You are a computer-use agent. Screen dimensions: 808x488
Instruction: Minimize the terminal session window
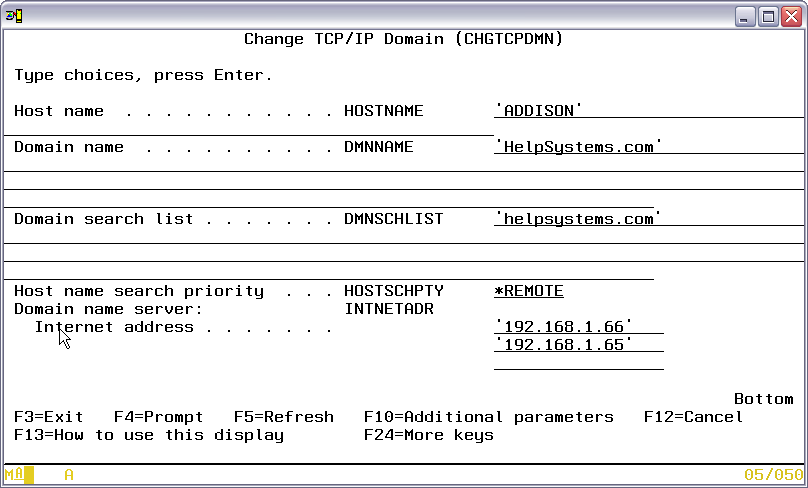[x=746, y=16]
